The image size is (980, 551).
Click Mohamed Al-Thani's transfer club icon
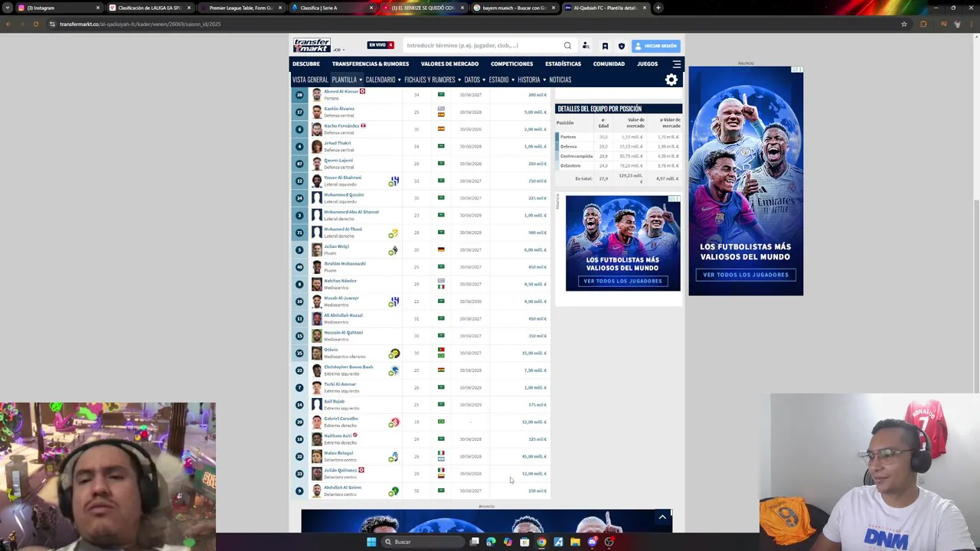click(393, 233)
